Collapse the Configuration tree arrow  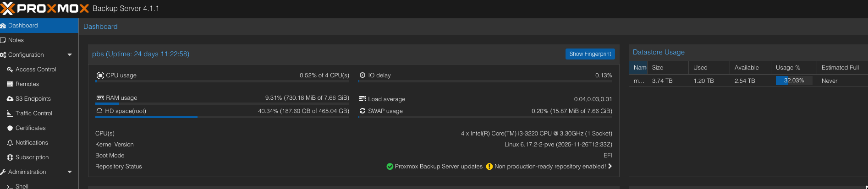point(70,55)
